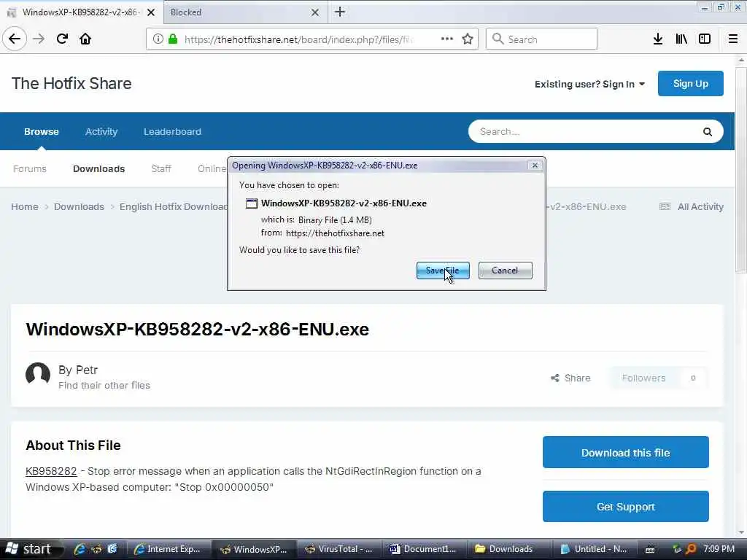Bookmark this page with the star icon

pos(468,39)
